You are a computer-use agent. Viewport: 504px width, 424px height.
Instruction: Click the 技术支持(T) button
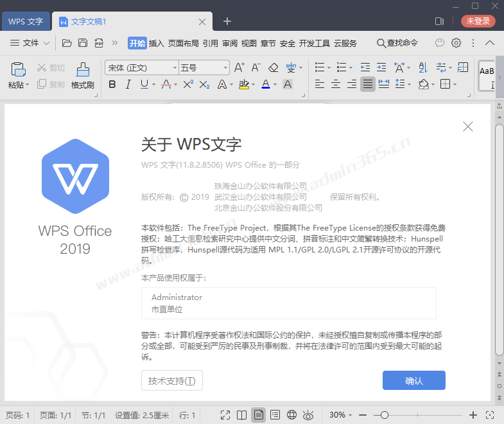coord(172,380)
